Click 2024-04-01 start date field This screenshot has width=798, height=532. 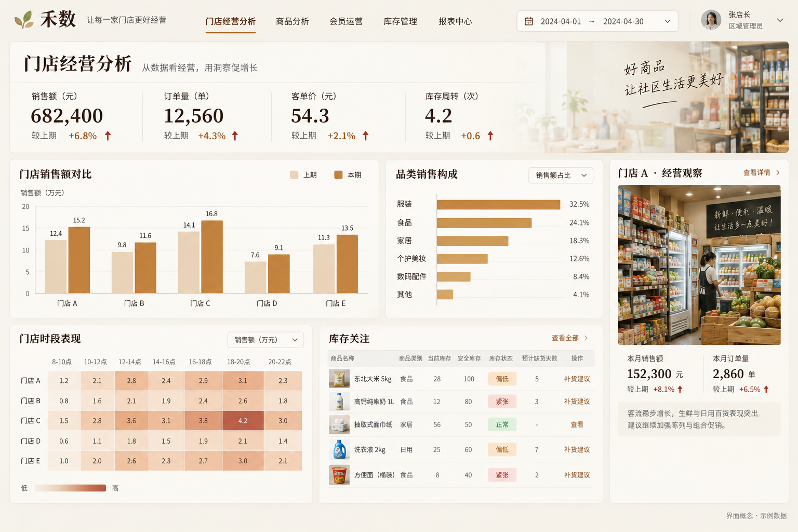pyautogui.click(x=561, y=21)
